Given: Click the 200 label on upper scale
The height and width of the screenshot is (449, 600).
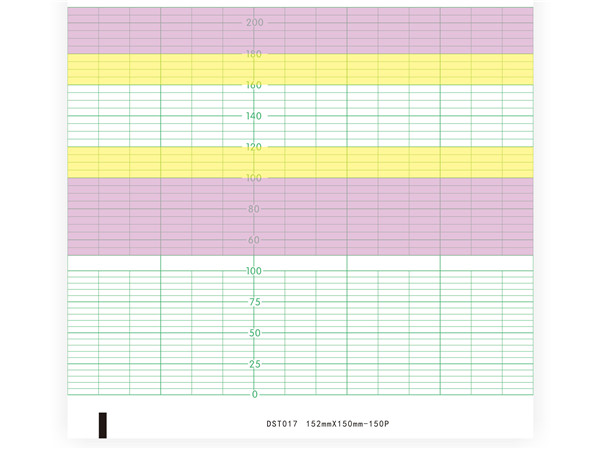Looking at the screenshot, I should [x=254, y=22].
